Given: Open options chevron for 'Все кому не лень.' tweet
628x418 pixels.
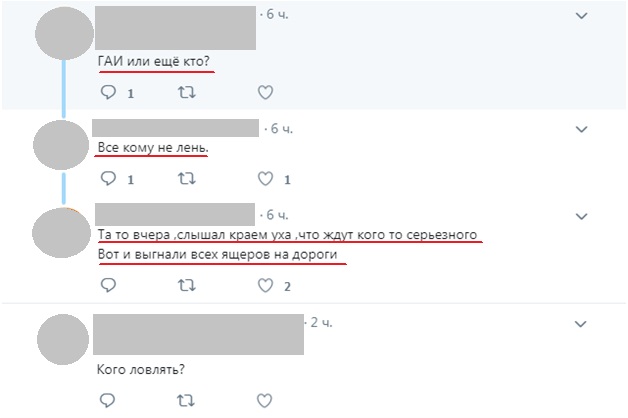Looking at the screenshot, I should point(581,129).
